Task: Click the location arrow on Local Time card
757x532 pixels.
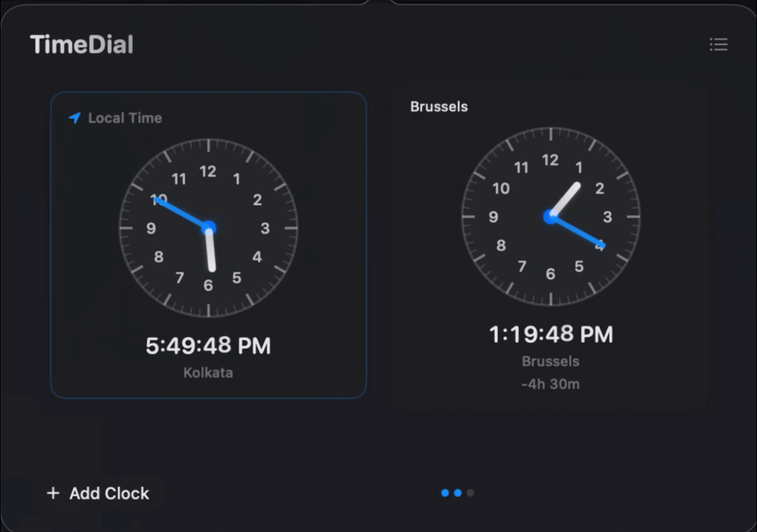Action: pyautogui.click(x=74, y=118)
